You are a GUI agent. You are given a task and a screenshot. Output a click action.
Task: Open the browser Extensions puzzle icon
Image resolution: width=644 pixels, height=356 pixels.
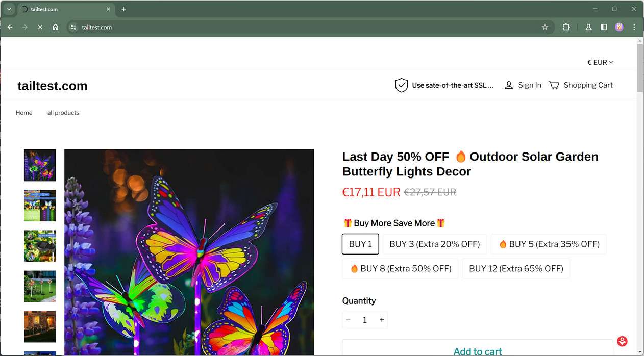tap(566, 27)
